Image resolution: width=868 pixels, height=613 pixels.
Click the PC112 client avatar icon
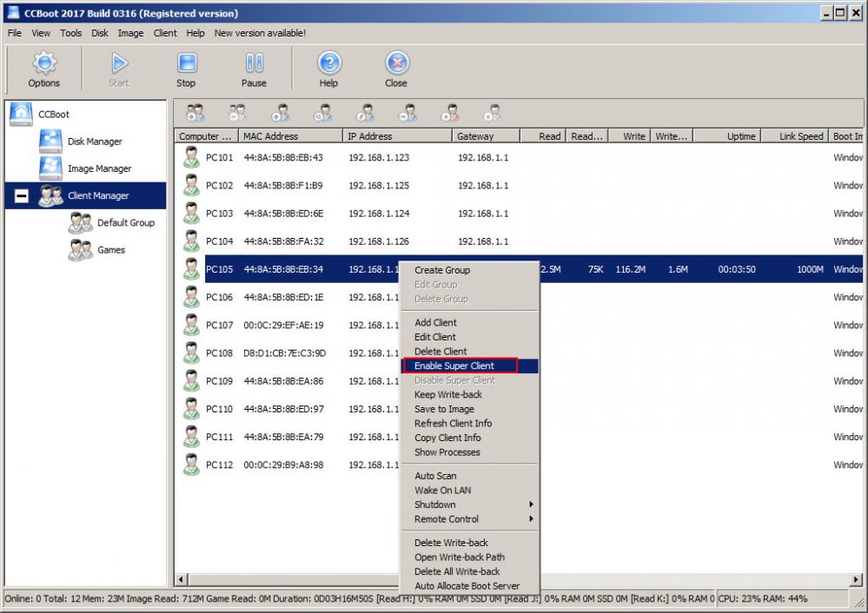191,465
